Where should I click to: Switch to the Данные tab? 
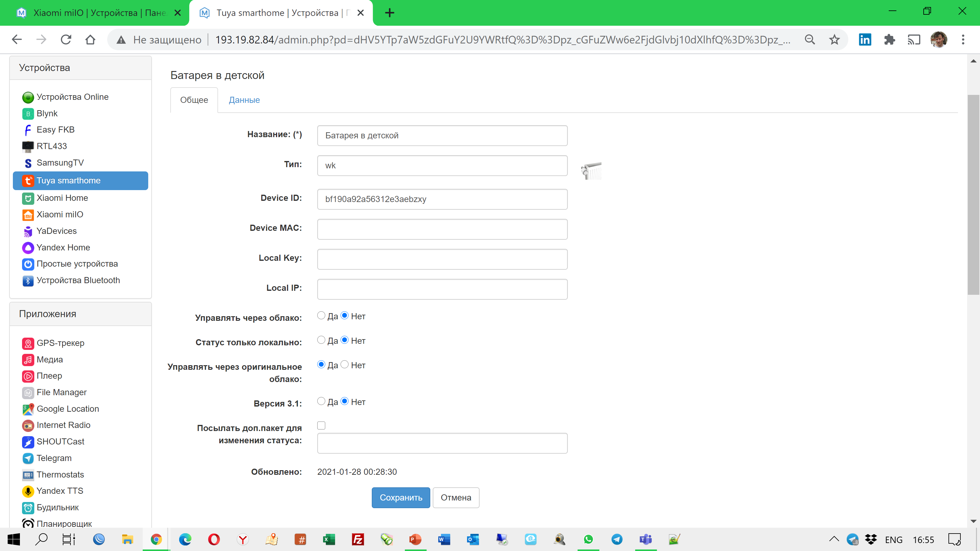(x=244, y=99)
